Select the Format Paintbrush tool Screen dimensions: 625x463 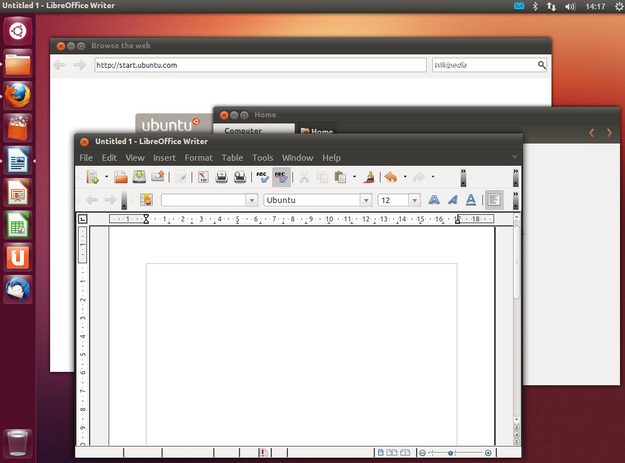369,177
